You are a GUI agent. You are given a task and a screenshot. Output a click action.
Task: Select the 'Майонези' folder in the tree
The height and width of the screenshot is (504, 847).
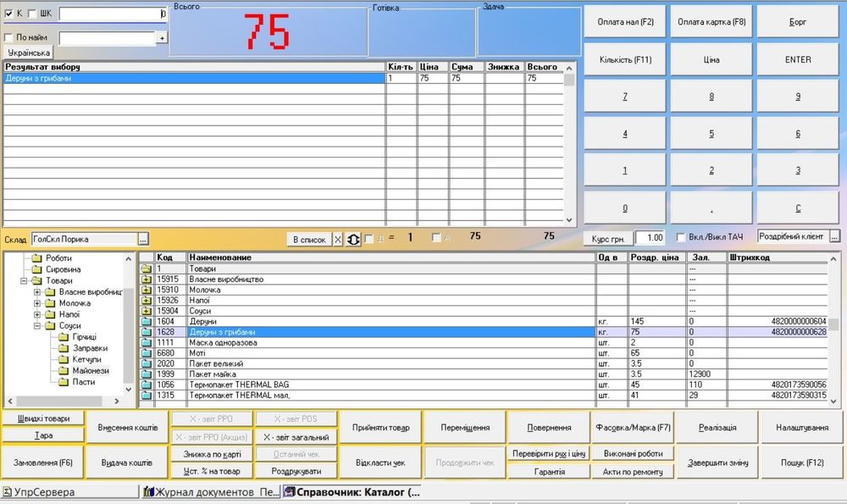coord(91,370)
